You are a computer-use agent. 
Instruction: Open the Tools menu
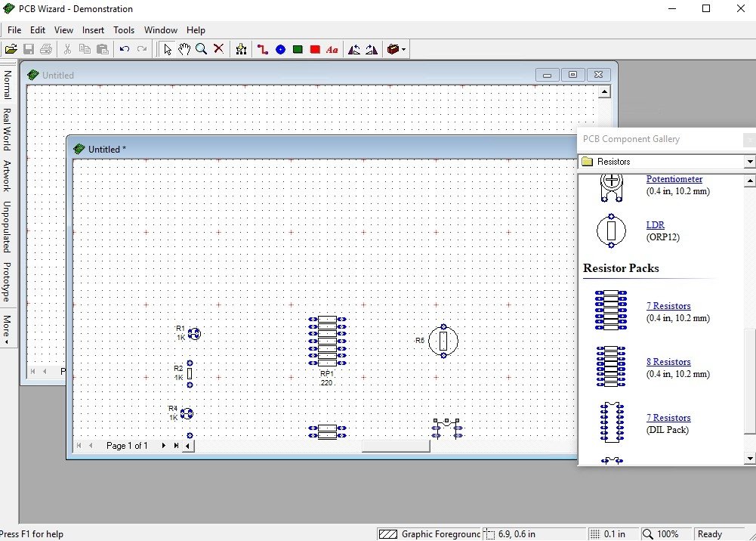pos(124,30)
